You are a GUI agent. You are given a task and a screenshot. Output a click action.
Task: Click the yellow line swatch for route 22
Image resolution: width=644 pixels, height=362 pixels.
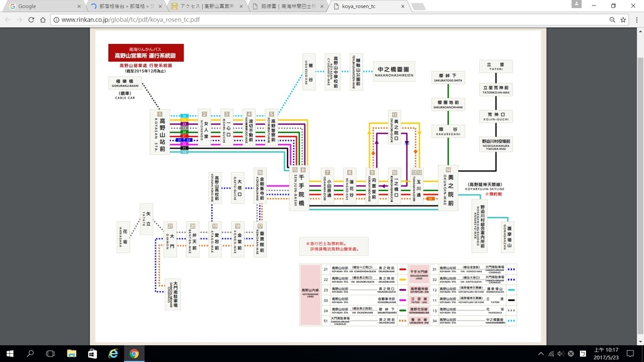click(403, 280)
